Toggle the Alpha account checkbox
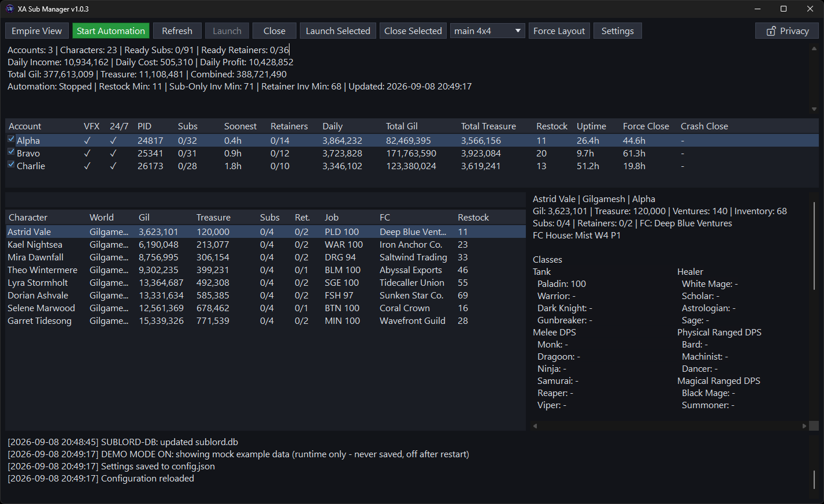Viewport: 824px width, 504px height. coord(11,139)
